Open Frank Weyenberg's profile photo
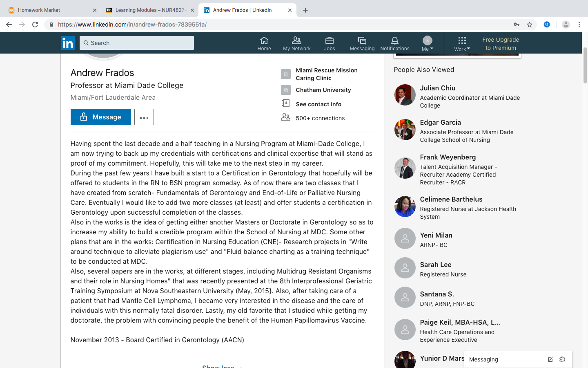 (x=405, y=168)
